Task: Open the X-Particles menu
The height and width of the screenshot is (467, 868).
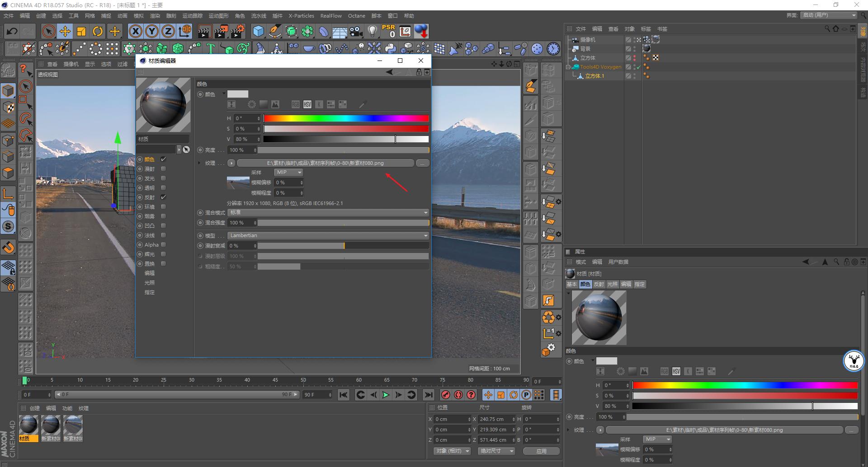Action: click(301, 16)
